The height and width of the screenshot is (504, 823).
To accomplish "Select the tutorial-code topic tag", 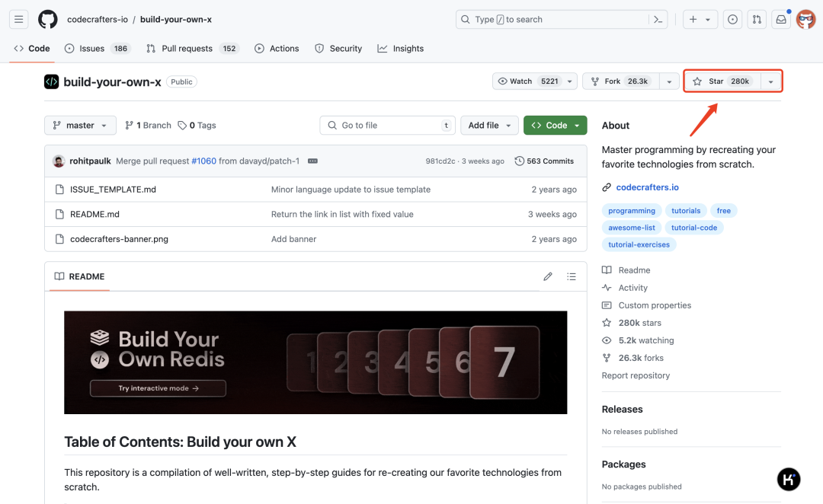I will [694, 227].
